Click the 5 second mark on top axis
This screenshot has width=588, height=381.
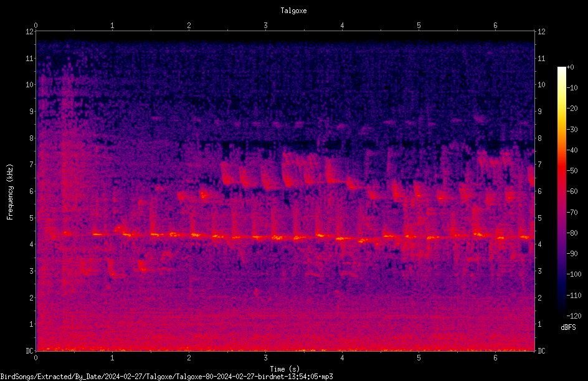click(419, 26)
